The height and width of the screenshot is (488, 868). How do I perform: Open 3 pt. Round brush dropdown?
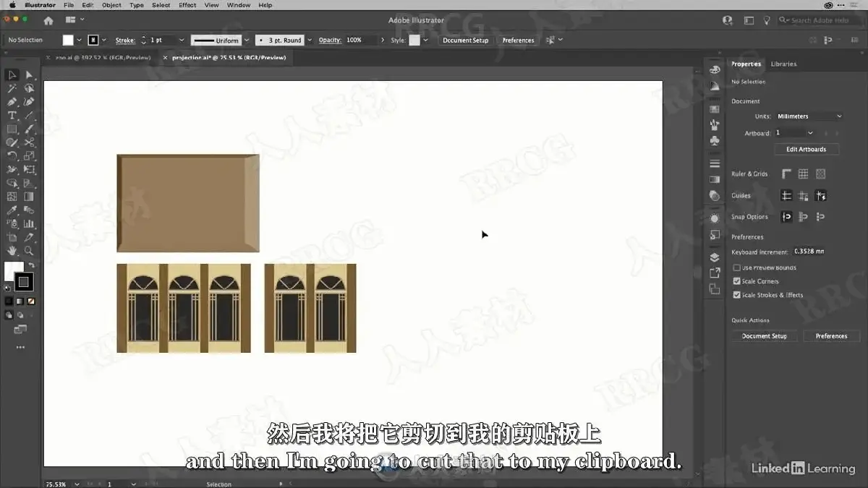310,40
